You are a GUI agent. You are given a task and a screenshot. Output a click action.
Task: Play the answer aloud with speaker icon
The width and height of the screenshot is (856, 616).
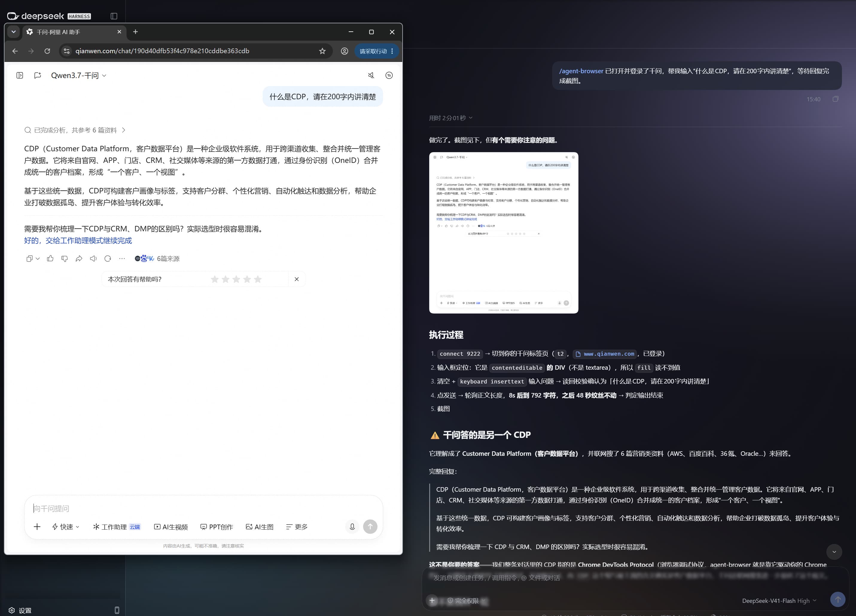[x=93, y=259]
